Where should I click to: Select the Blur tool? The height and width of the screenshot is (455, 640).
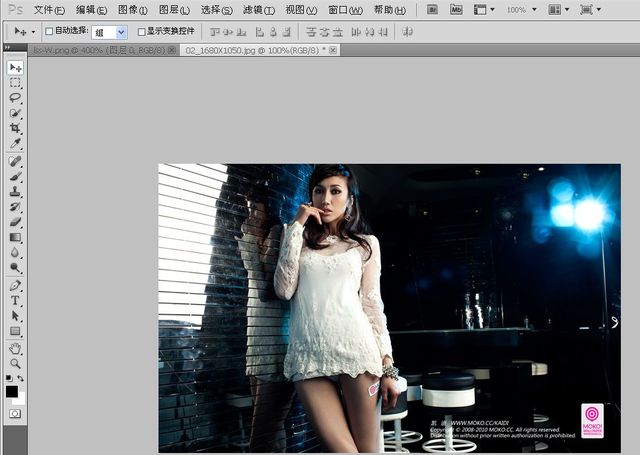[16, 252]
